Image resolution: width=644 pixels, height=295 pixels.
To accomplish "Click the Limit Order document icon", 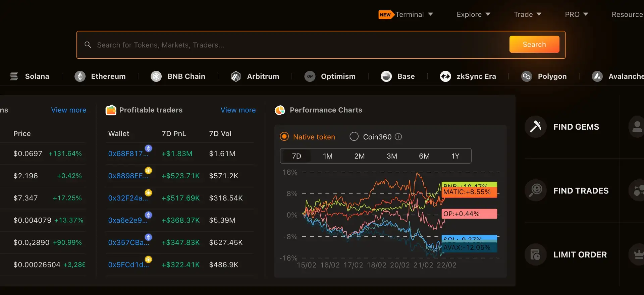I will (536, 254).
